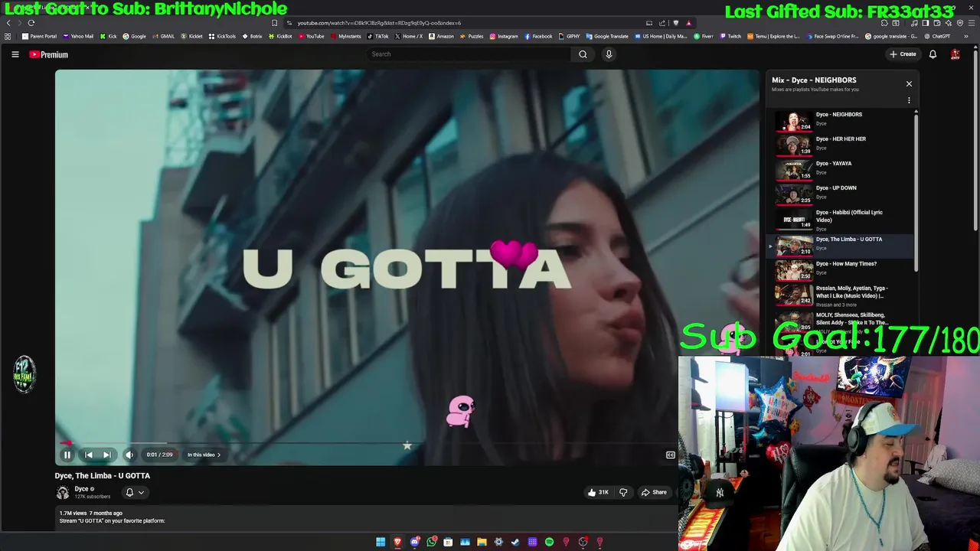Screen dimensions: 980x551
Task: Open the Dyce channel name link
Action: point(81,489)
